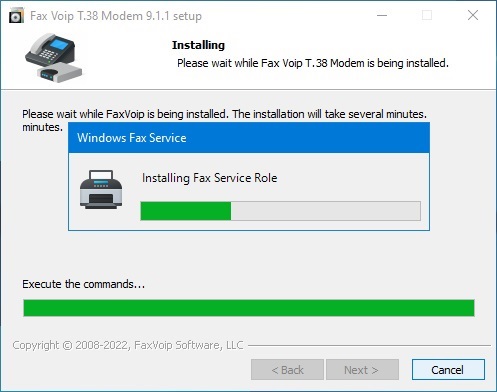Image resolution: width=497 pixels, height=392 pixels.
Task: Click the Execute the commands label
Action: coord(83,284)
